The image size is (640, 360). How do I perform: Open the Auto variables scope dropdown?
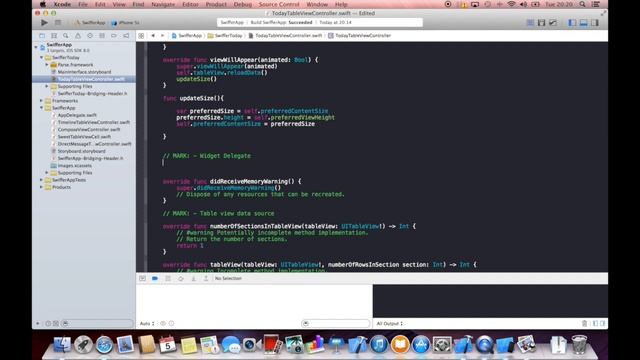147,323
